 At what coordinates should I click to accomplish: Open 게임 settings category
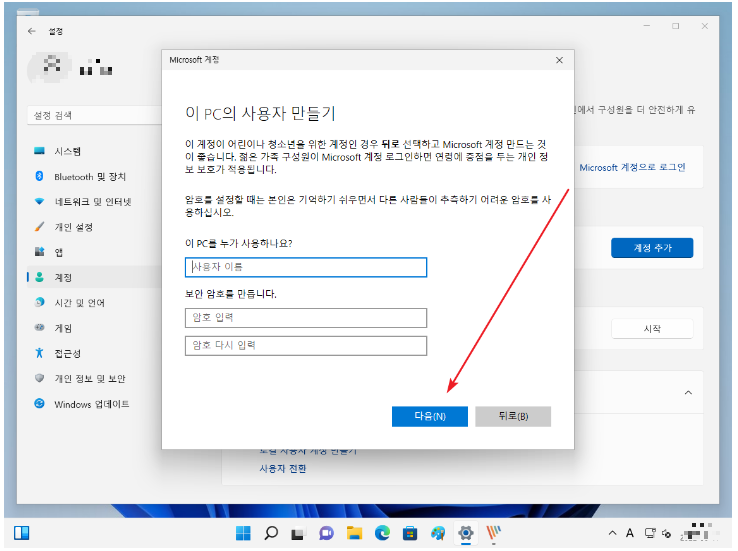(x=94, y=328)
